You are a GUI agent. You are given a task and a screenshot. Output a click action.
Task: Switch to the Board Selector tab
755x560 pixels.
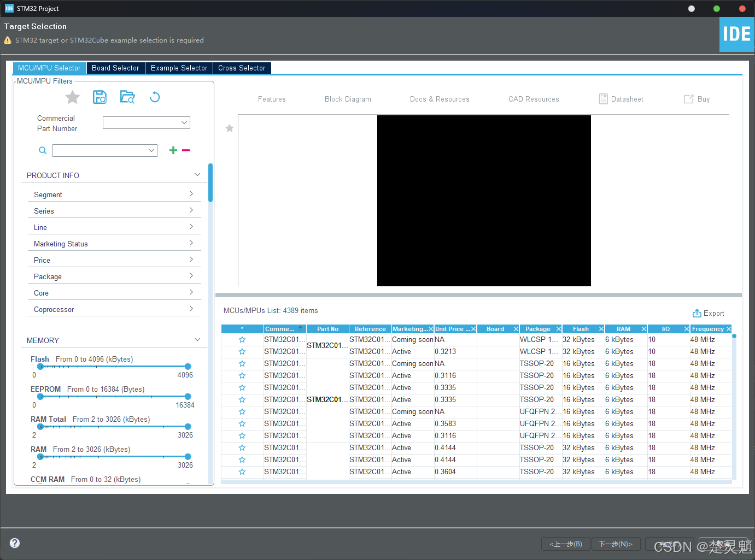point(115,68)
